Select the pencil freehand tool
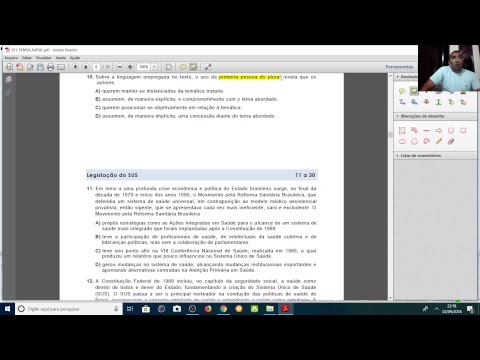Viewport: 480px width, 360px height. 439,141
